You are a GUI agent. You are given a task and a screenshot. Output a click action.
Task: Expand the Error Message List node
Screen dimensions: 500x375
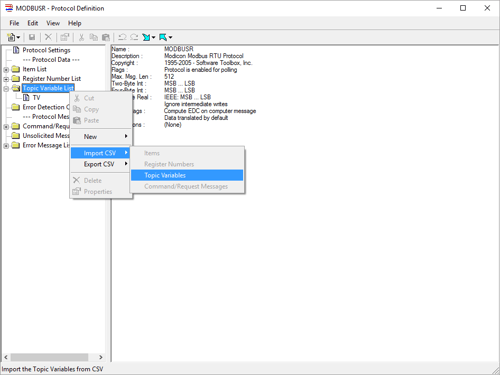point(6,146)
